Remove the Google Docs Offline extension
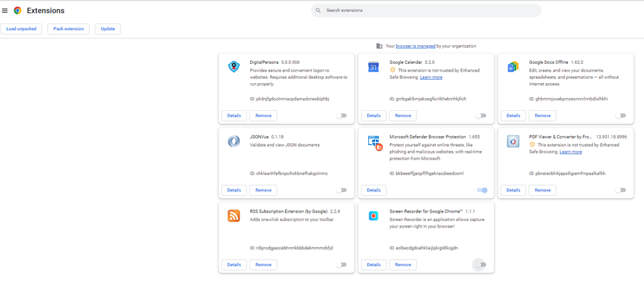The height and width of the screenshot is (292, 644). (543, 116)
